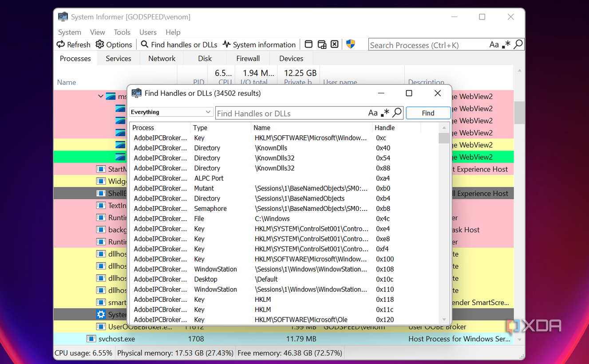
Task: Select the Mutant handle row
Action: click(284, 188)
